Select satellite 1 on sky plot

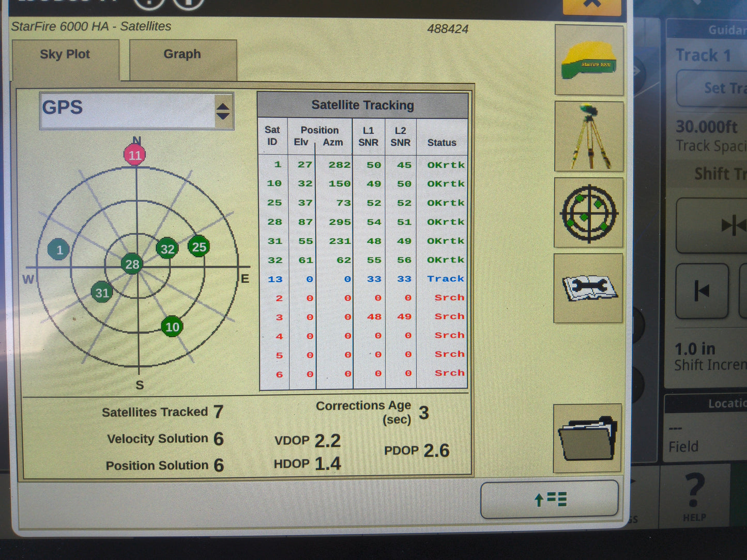(x=58, y=250)
